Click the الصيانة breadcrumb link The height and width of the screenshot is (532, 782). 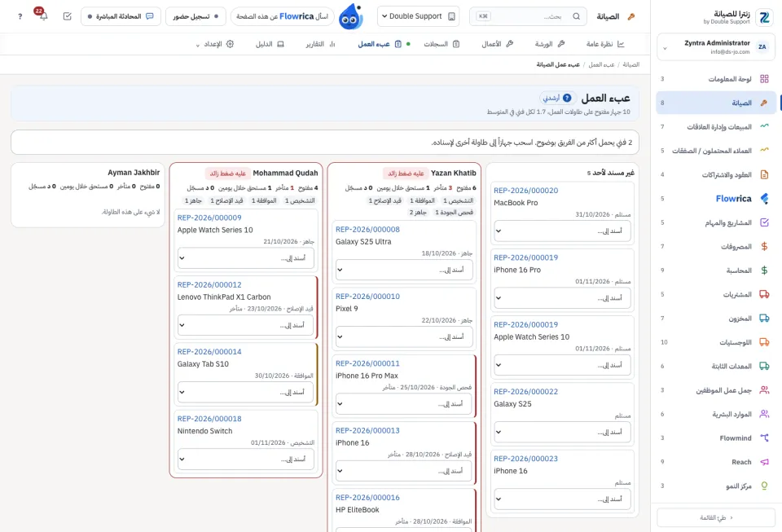[630, 64]
